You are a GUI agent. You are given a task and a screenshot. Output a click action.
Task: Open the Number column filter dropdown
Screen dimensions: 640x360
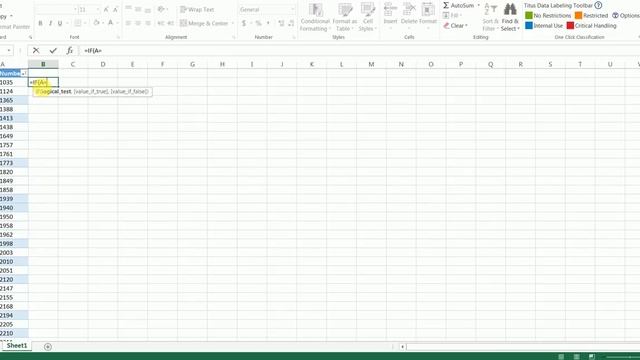[24, 73]
